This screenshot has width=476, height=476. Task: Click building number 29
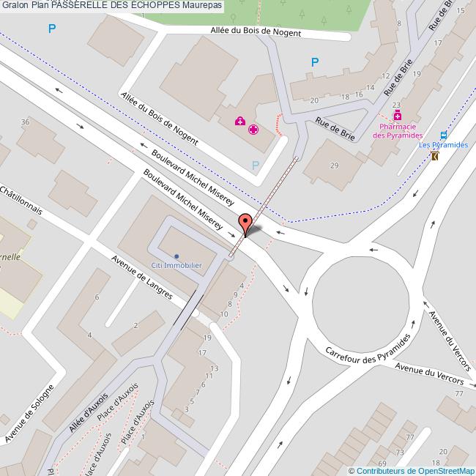(334, 166)
